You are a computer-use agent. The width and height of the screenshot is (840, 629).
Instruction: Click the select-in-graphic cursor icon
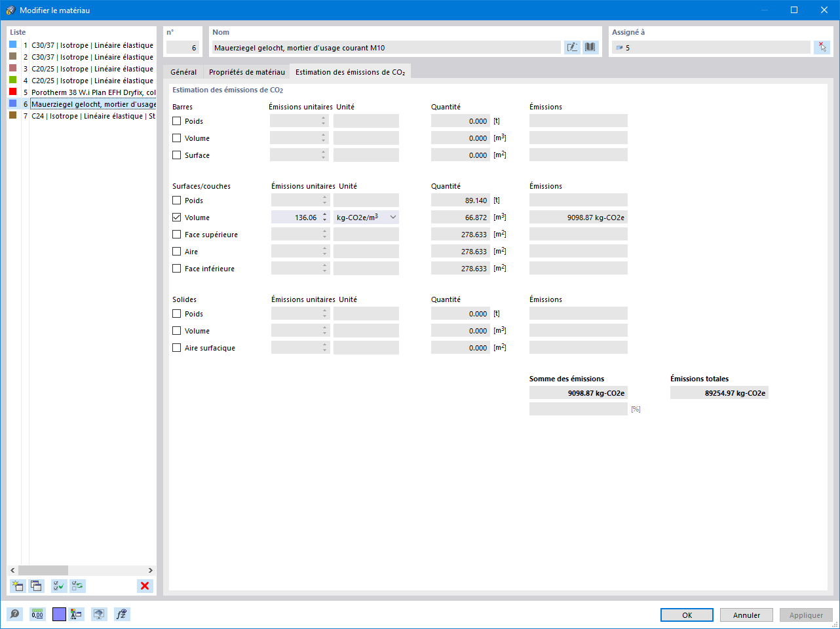(822, 47)
